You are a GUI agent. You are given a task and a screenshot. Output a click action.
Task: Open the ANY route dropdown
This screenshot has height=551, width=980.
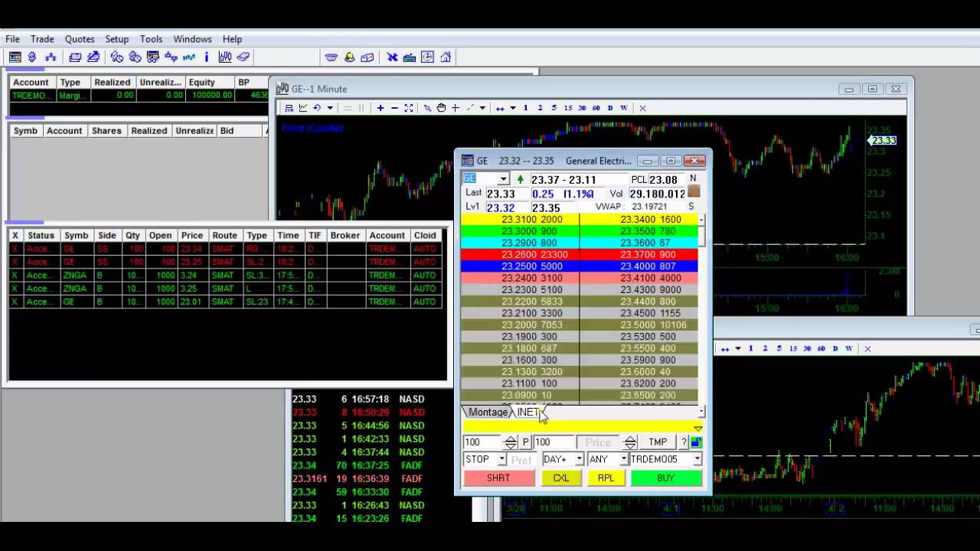click(623, 459)
